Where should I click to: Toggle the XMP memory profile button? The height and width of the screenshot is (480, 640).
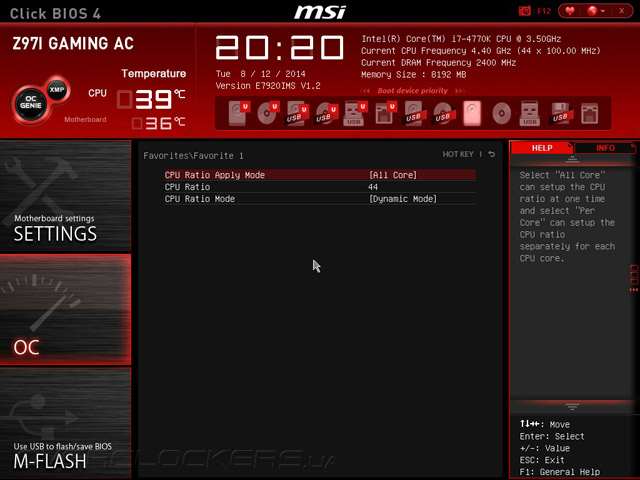click(x=57, y=89)
